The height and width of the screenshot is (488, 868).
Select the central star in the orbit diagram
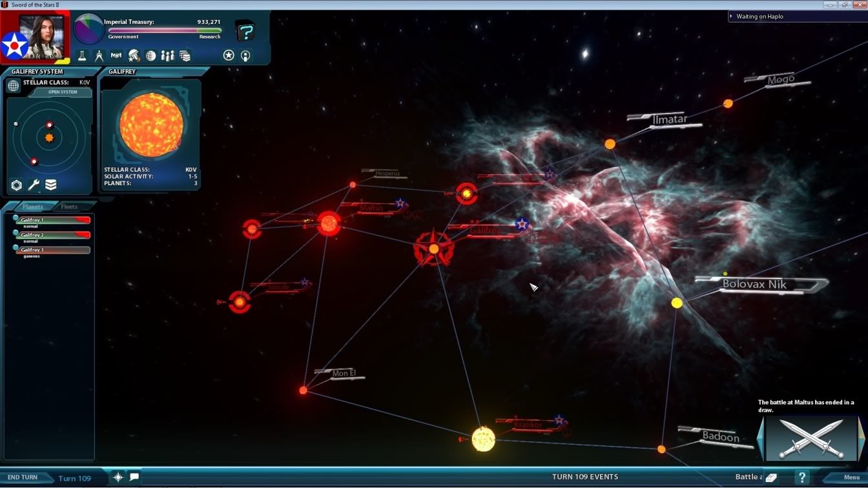pos(50,137)
